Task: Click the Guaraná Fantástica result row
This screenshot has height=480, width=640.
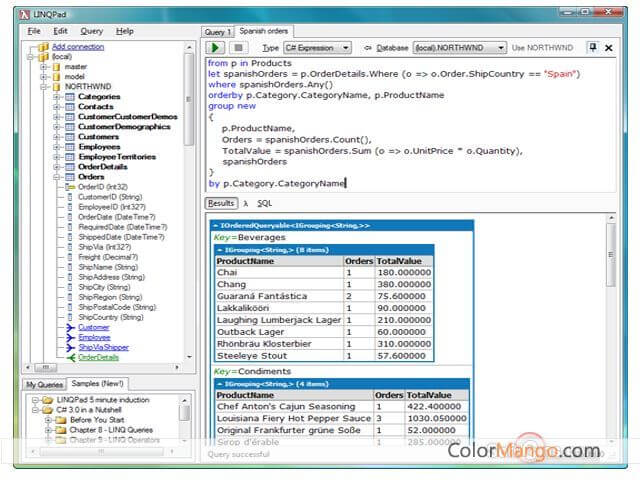Action: click(x=324, y=296)
